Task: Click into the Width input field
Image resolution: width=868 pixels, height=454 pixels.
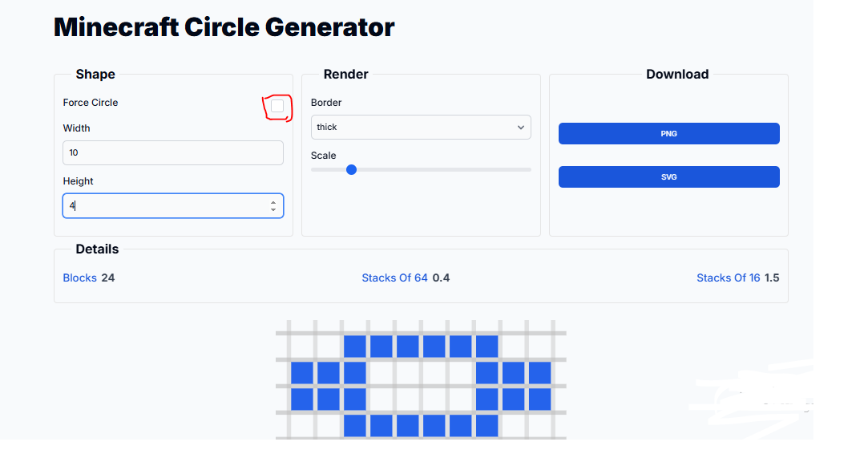Action: click(172, 153)
